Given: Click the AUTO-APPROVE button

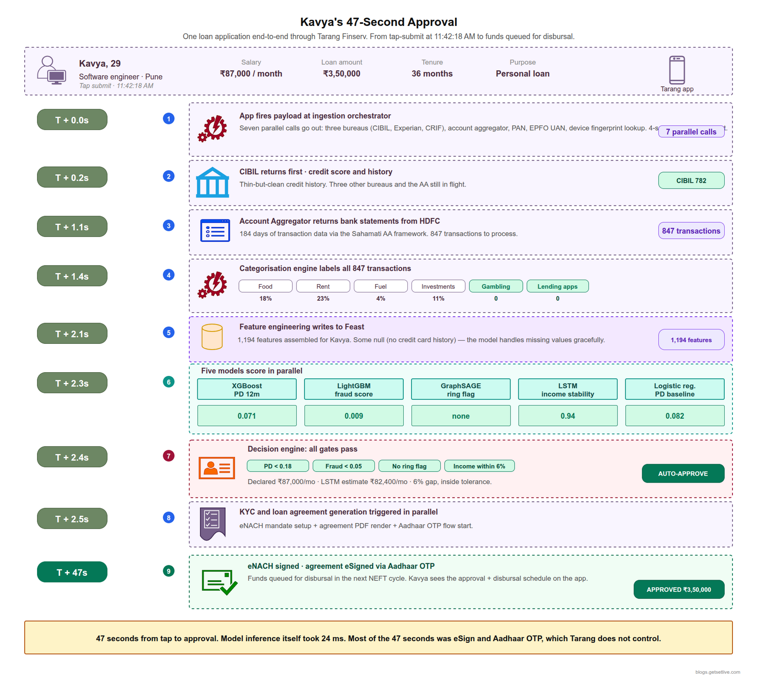Looking at the screenshot, I should pos(683,474).
